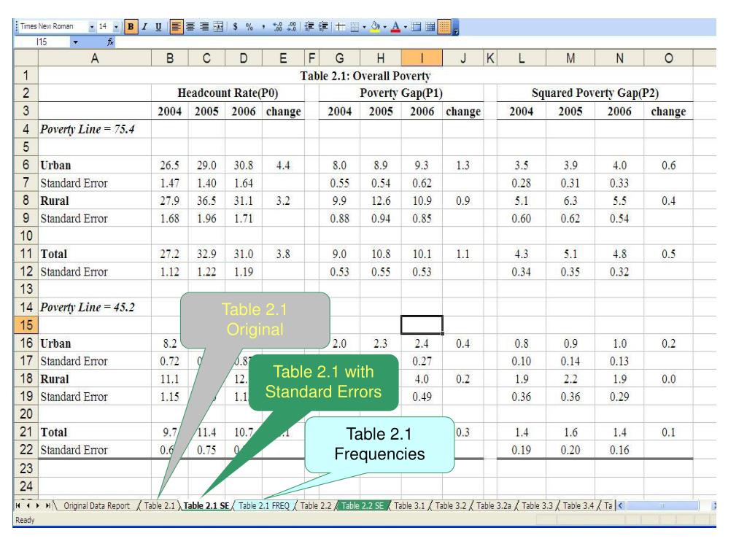The image size is (747, 560).
Task: Select the Table 2.1 SE tab
Action: (x=206, y=506)
